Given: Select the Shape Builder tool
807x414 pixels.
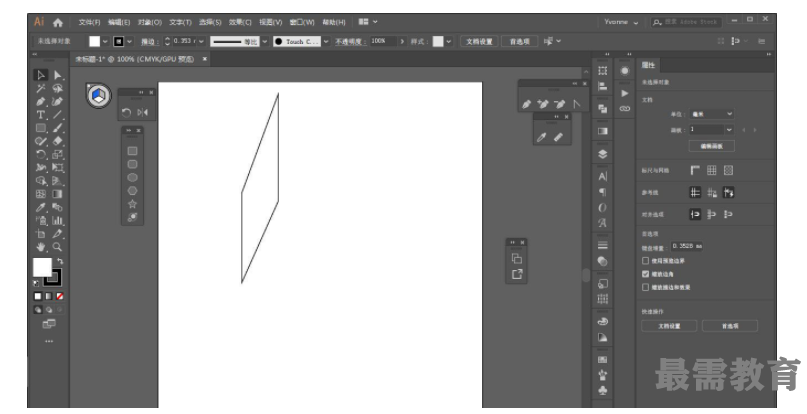Looking at the screenshot, I should (x=41, y=181).
